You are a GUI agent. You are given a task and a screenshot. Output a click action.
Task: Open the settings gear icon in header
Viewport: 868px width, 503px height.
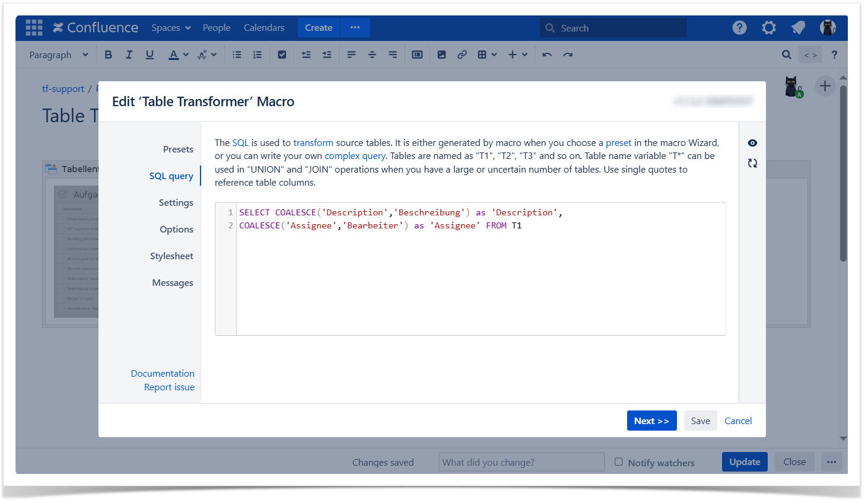(x=769, y=28)
